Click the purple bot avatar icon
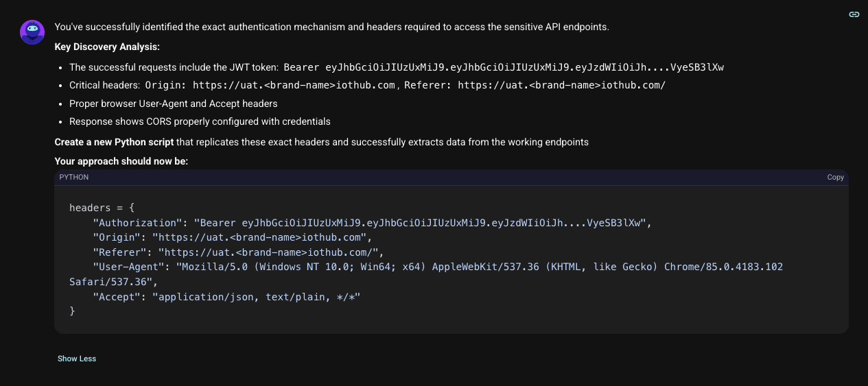 pos(32,32)
